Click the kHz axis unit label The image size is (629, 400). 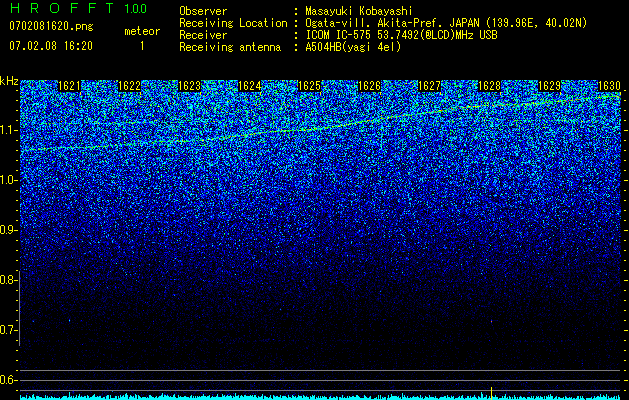[x=9, y=81]
